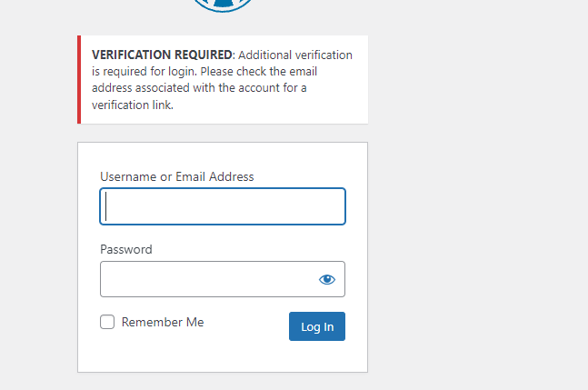Click the red bar on the error notice
This screenshot has width=588, height=390.
[79, 79]
